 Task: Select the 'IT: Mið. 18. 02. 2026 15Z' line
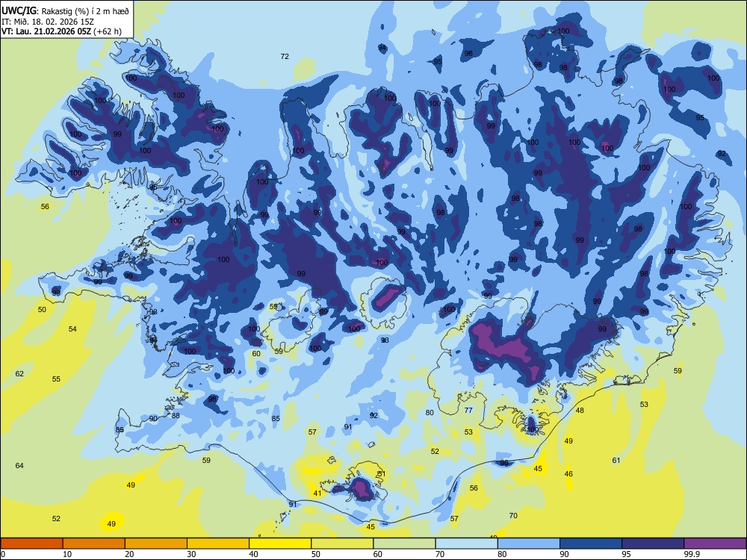48,22
